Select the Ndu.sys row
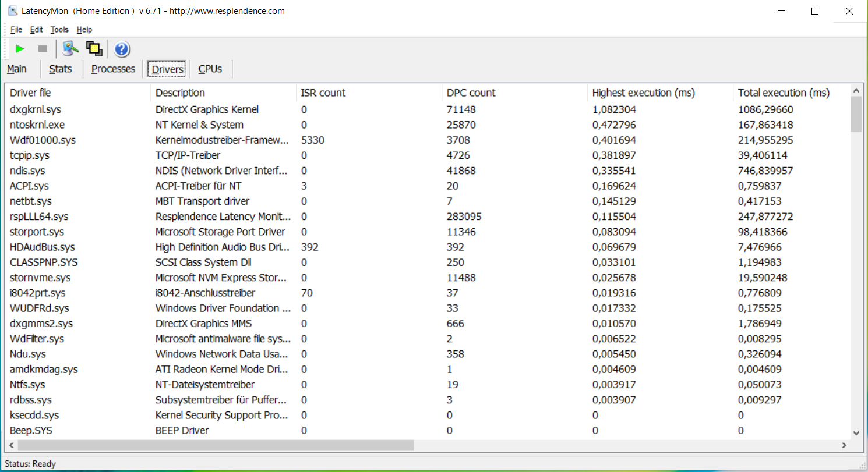This screenshot has height=472, width=868. 428,354
